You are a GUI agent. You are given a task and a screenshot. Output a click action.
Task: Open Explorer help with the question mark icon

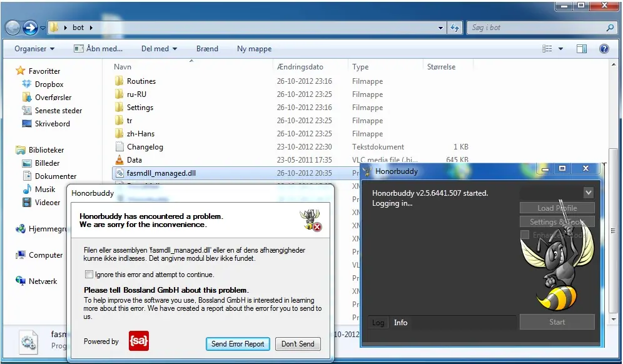tap(604, 49)
